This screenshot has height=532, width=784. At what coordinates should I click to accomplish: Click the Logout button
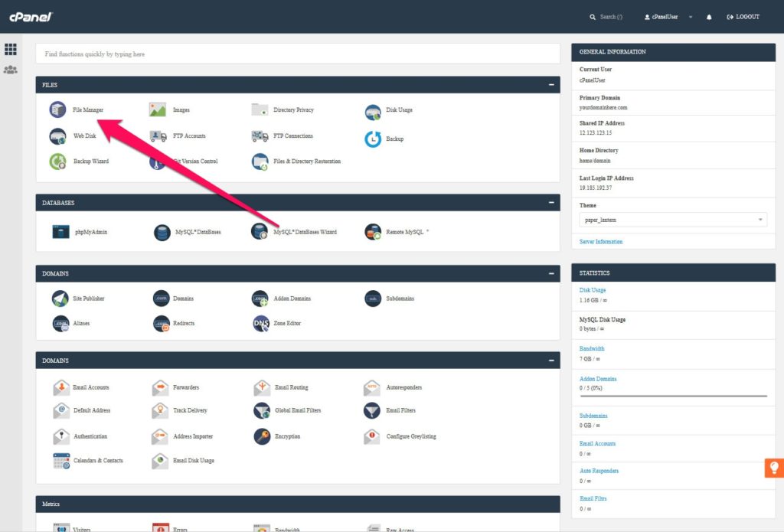(743, 17)
